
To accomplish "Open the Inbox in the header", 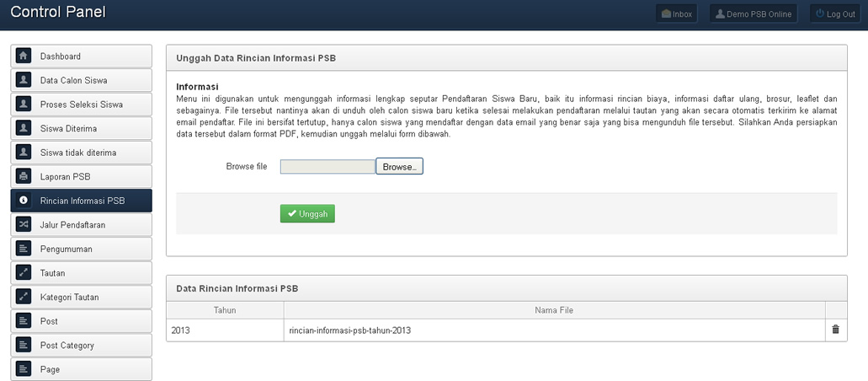I will (677, 14).
